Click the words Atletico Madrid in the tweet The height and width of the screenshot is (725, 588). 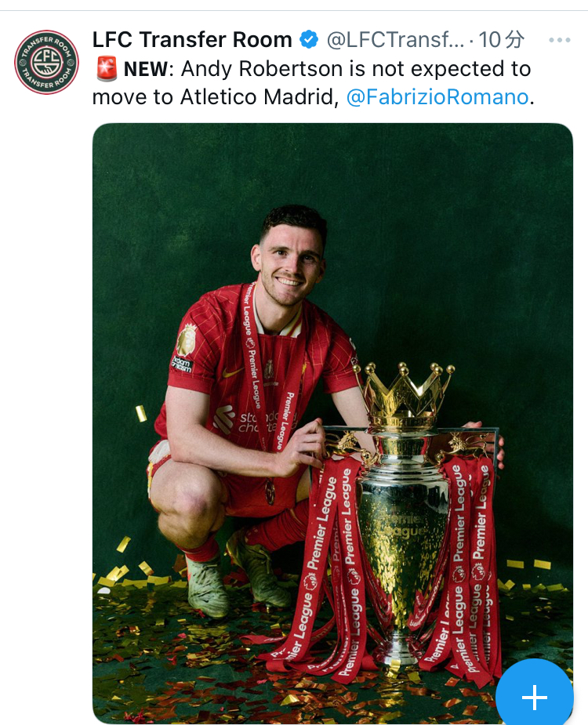click(x=256, y=97)
